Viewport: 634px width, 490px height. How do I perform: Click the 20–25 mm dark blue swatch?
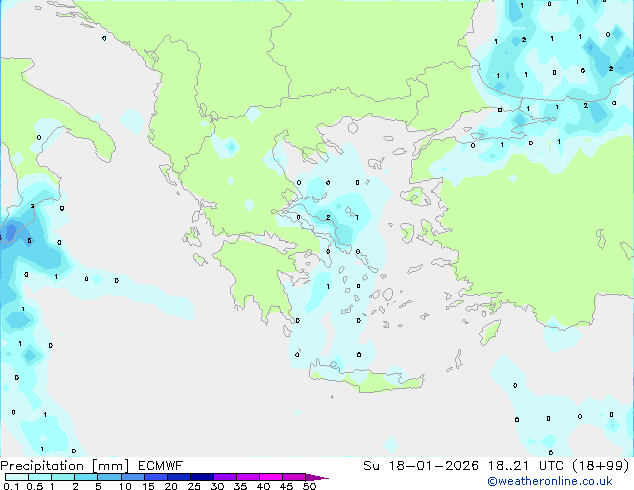point(179,477)
